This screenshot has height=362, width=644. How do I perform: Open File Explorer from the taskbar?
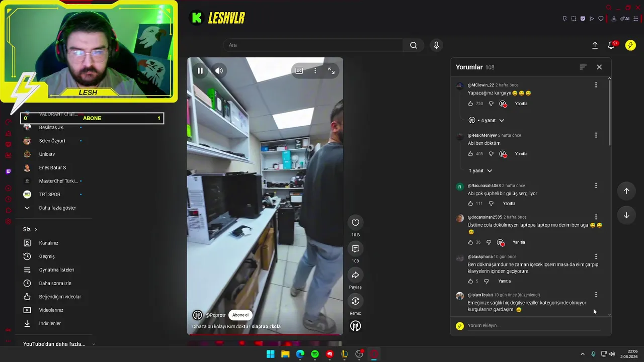click(x=285, y=354)
